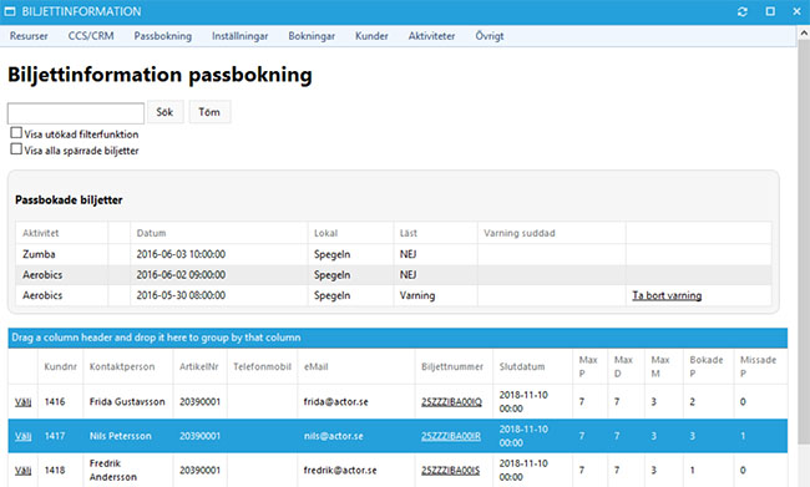Open the Aktiviteter menu

coord(431,36)
